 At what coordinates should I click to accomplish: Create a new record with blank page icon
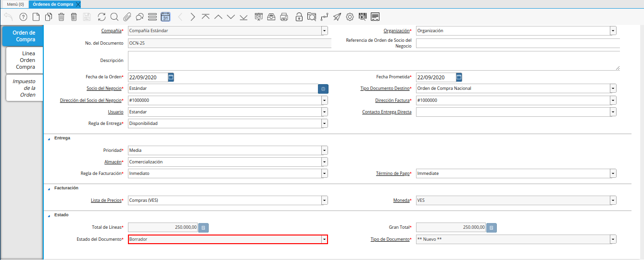[36, 17]
